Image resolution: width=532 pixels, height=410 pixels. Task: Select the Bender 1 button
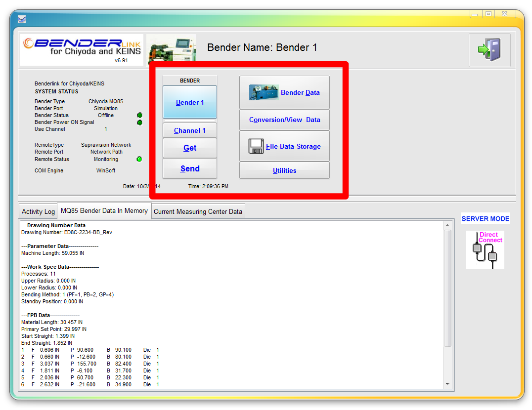190,102
